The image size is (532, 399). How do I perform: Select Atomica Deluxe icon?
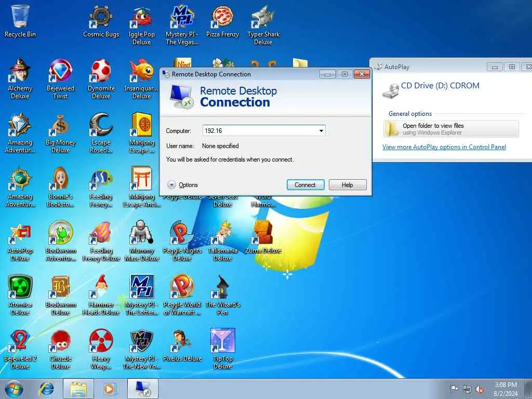pyautogui.click(x=20, y=296)
